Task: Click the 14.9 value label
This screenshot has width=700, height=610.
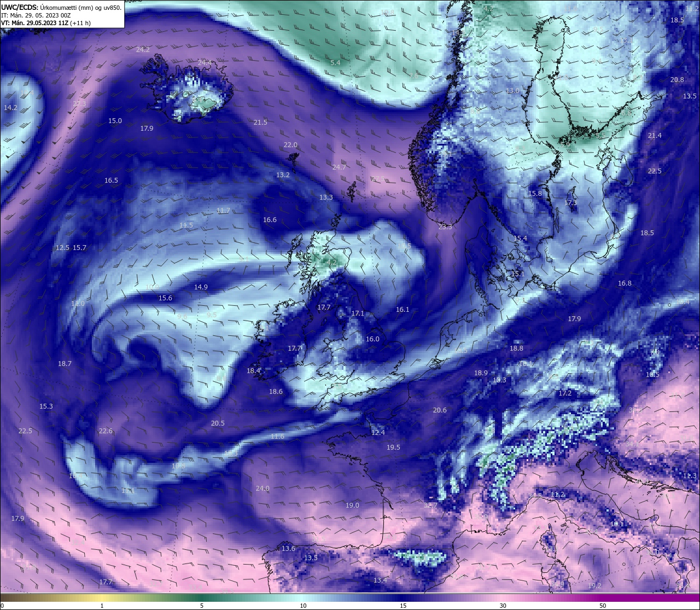Action: [201, 287]
